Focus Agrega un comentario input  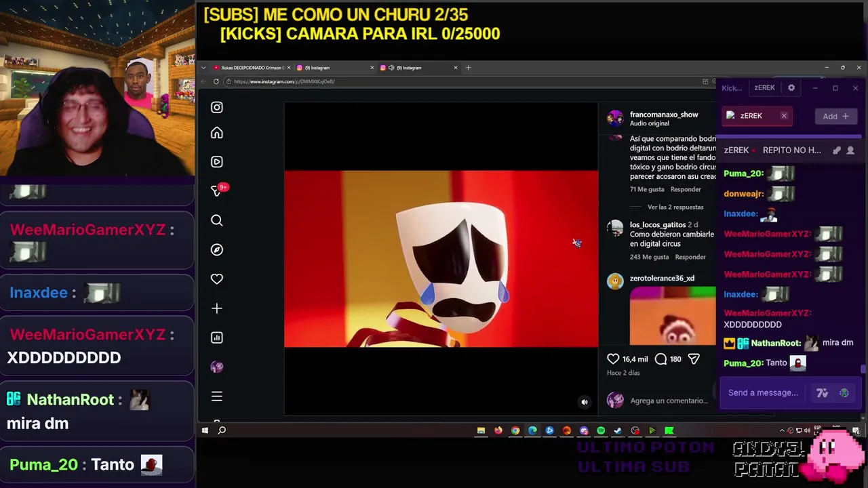pyautogui.click(x=669, y=401)
